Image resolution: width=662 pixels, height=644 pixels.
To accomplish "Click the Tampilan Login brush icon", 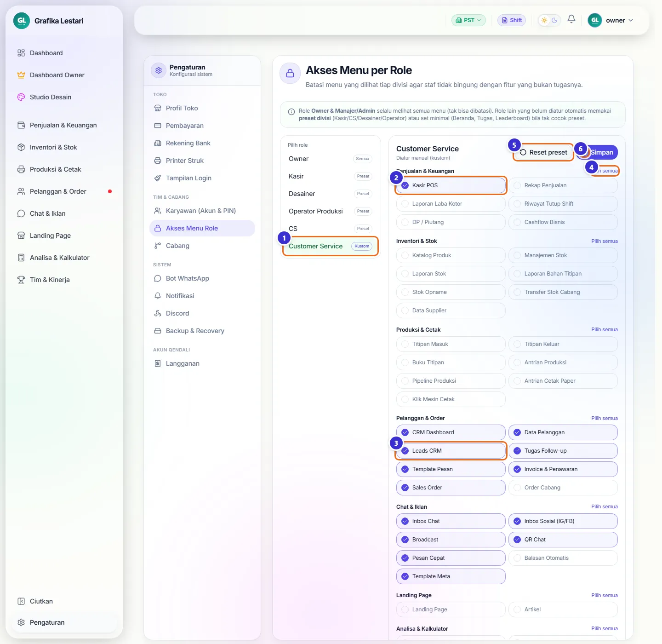I will click(x=158, y=178).
